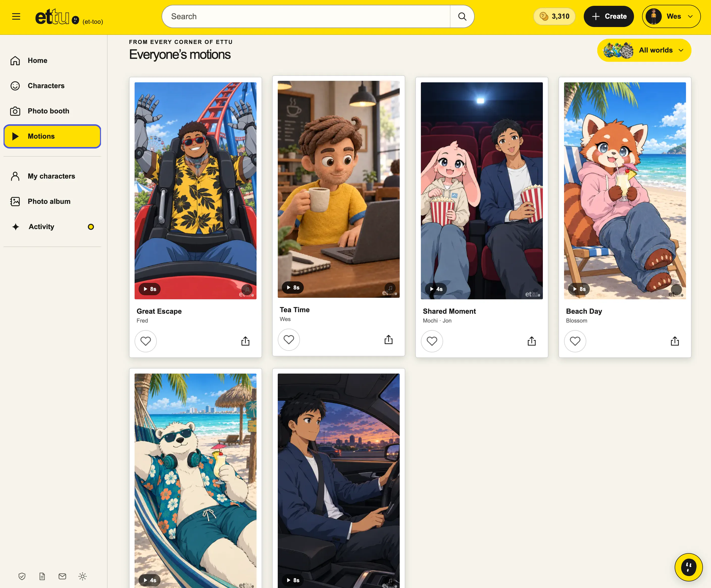711x588 pixels.
Task: Click the envelope contact icon
Action: click(62, 576)
